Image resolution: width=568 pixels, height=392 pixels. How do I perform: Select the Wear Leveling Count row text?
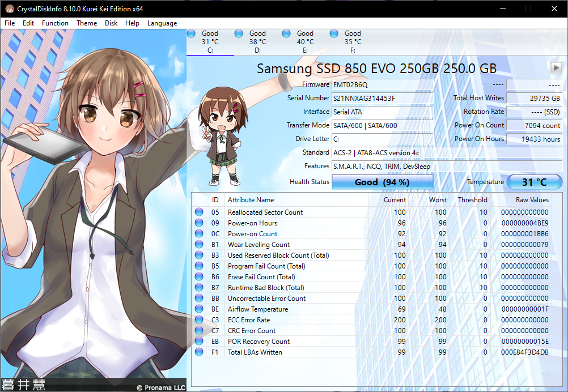(258, 244)
